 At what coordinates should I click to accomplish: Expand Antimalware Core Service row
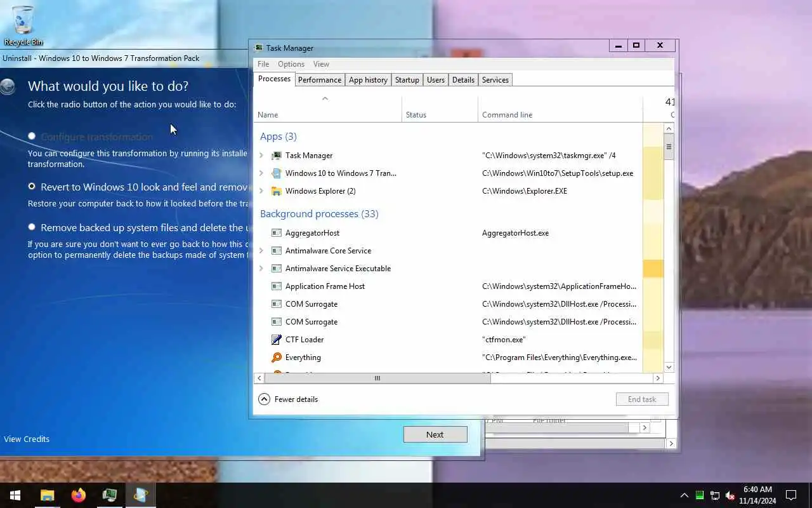point(261,251)
